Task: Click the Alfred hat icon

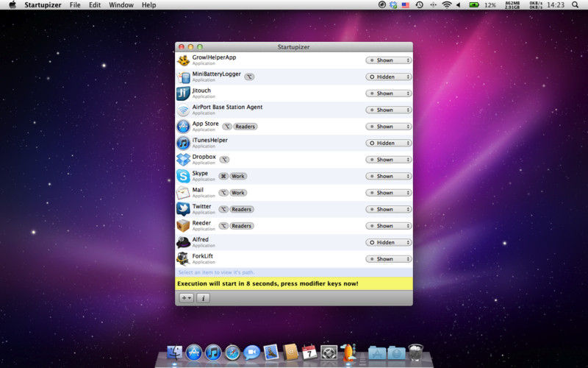Action: [x=183, y=242]
